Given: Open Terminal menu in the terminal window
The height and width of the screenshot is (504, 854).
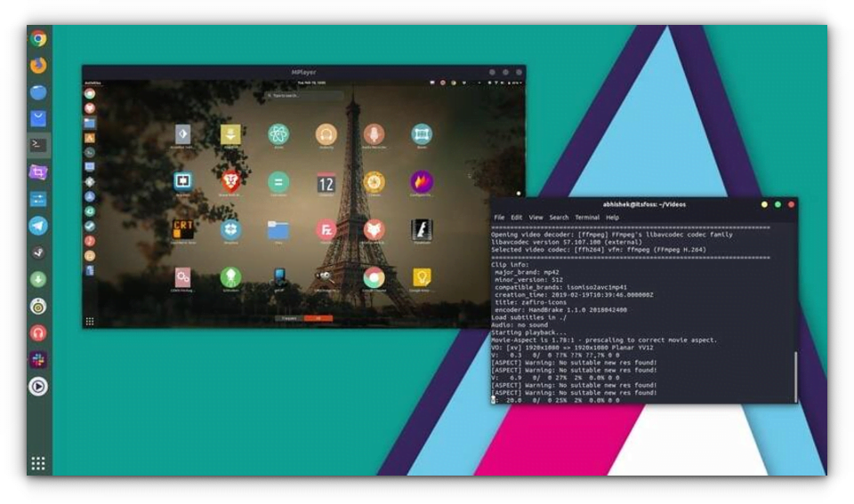Looking at the screenshot, I should 587,217.
